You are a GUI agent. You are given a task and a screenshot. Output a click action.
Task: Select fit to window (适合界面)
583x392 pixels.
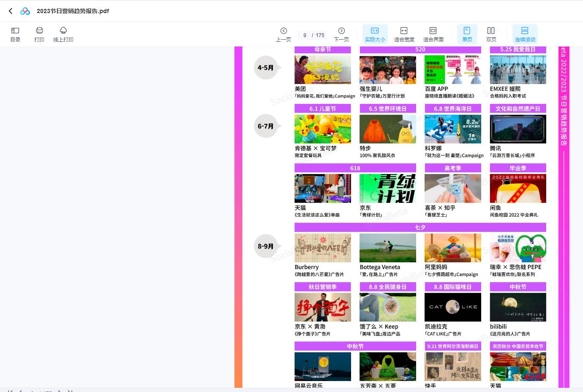click(x=433, y=34)
